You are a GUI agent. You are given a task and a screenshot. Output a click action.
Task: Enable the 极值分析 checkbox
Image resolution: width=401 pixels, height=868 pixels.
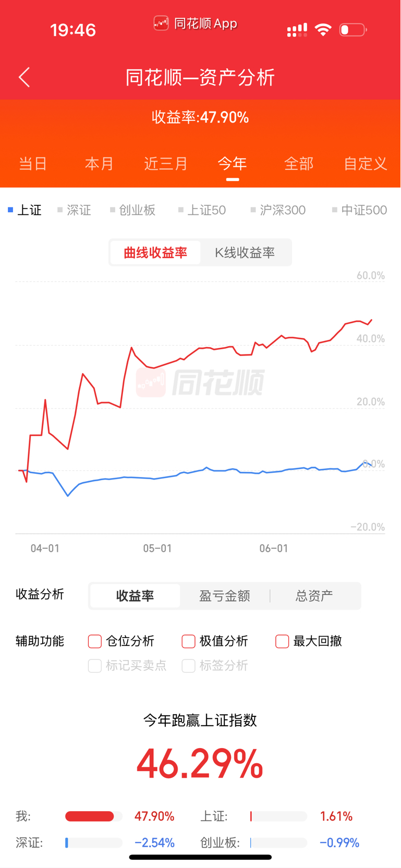coord(189,641)
